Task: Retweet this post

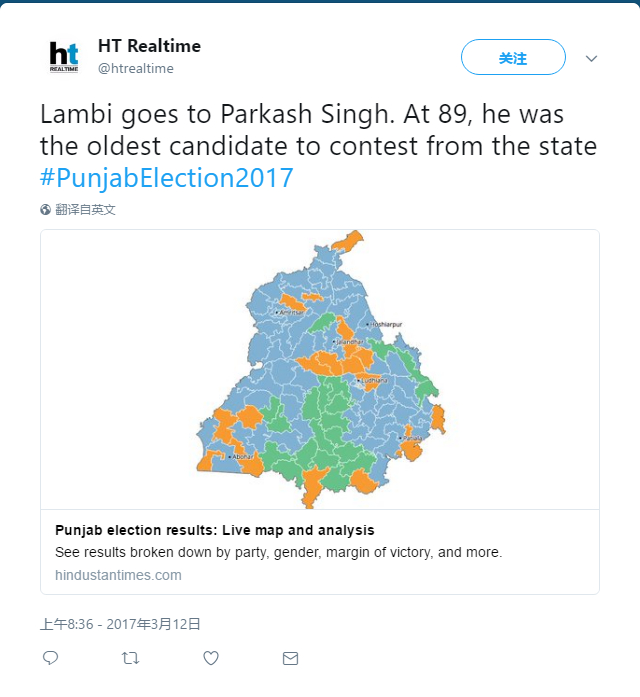Action: [130, 658]
